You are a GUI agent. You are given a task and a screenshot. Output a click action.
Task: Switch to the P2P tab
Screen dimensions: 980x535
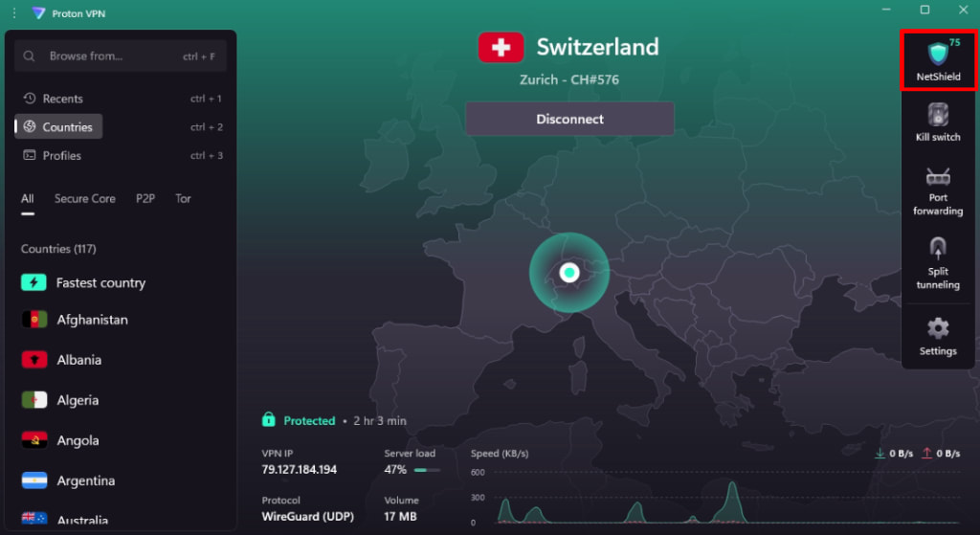tap(145, 199)
